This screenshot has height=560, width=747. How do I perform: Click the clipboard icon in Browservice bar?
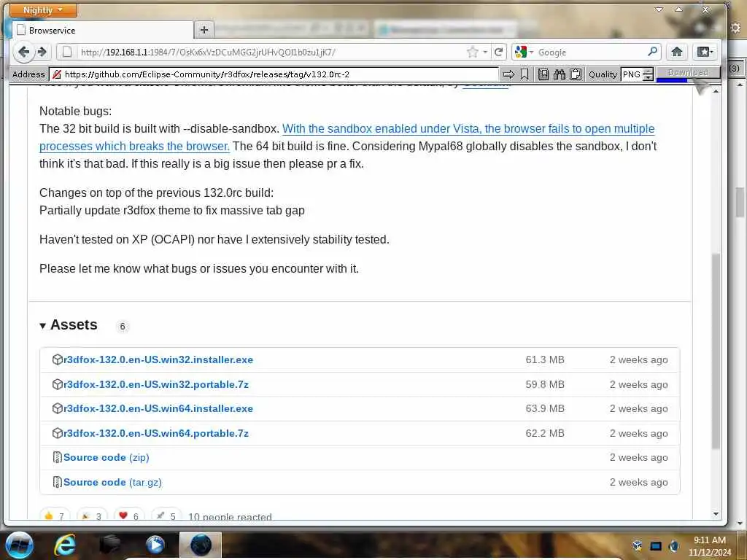[576, 74]
